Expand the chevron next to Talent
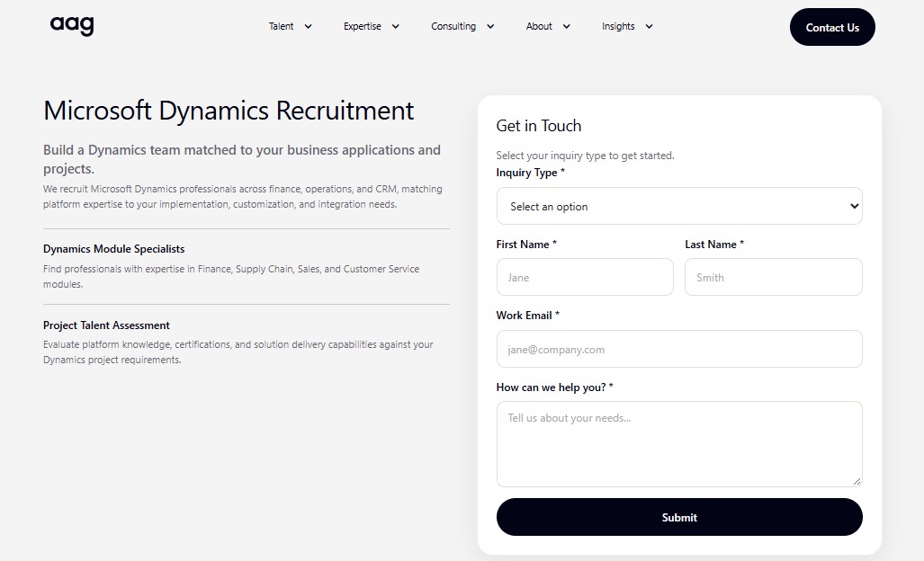The image size is (924, 561). point(308,26)
